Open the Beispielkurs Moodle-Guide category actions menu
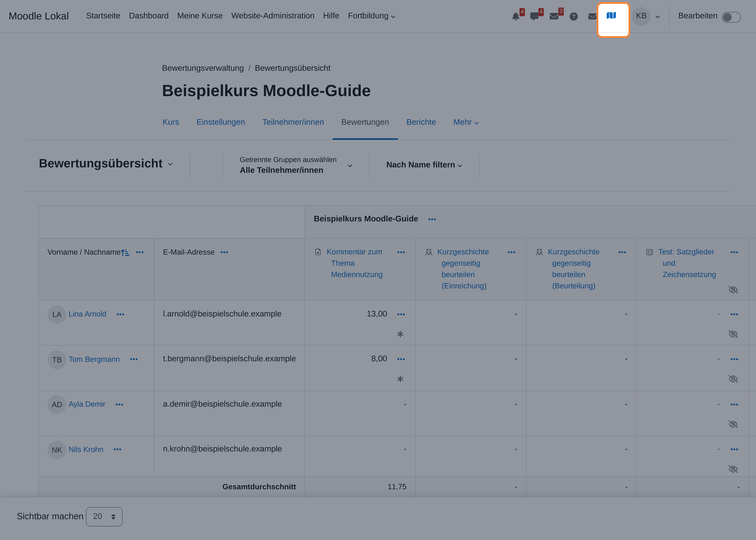Screen dimensions: 756x540 click(x=432, y=219)
